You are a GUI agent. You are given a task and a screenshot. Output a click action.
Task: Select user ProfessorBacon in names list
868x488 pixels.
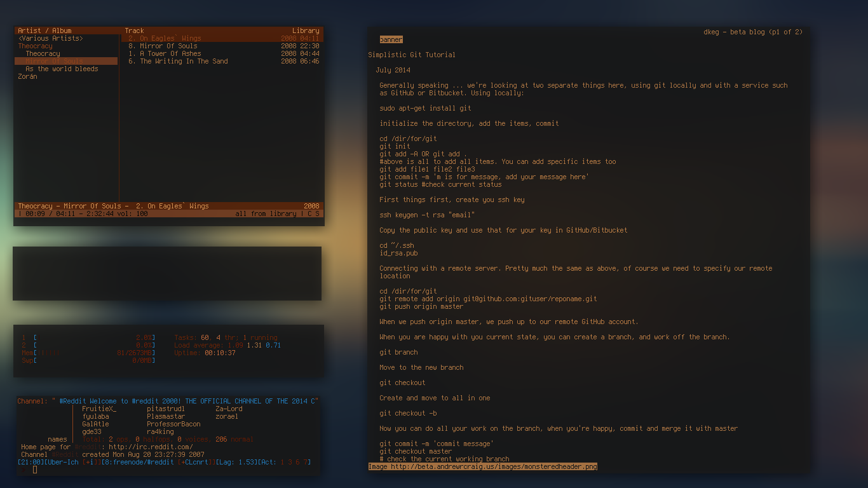click(173, 424)
